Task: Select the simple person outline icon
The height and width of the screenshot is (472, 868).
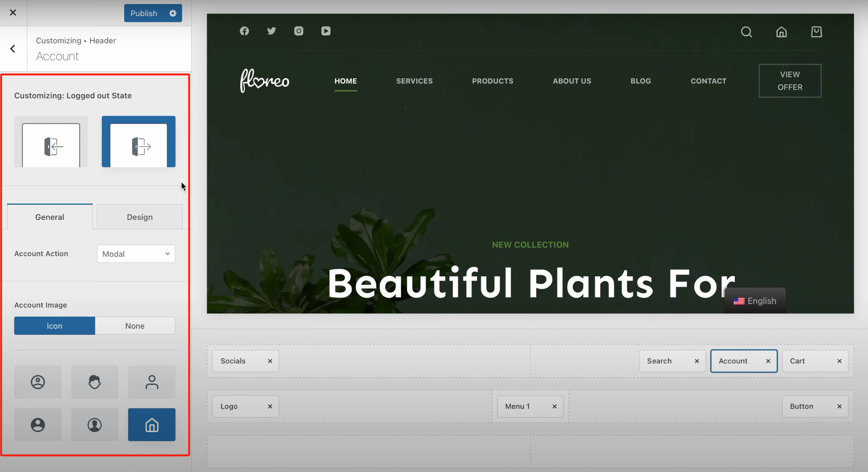Action: 151,382
